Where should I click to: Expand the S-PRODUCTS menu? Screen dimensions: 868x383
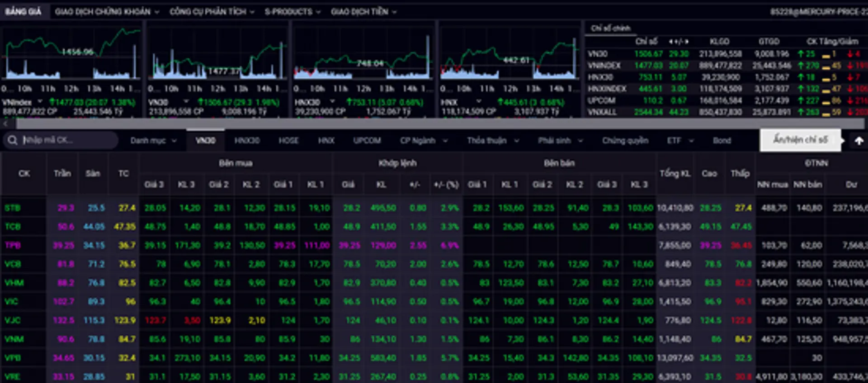click(292, 12)
